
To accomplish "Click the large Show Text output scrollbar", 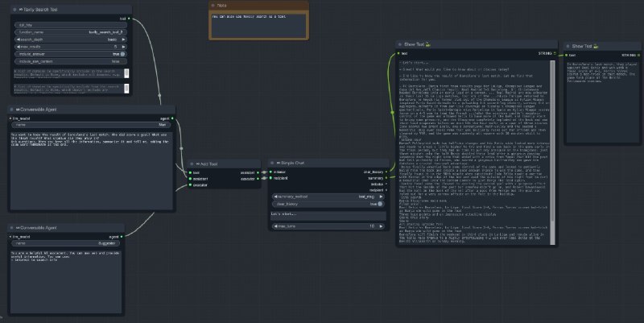I will [x=552, y=152].
